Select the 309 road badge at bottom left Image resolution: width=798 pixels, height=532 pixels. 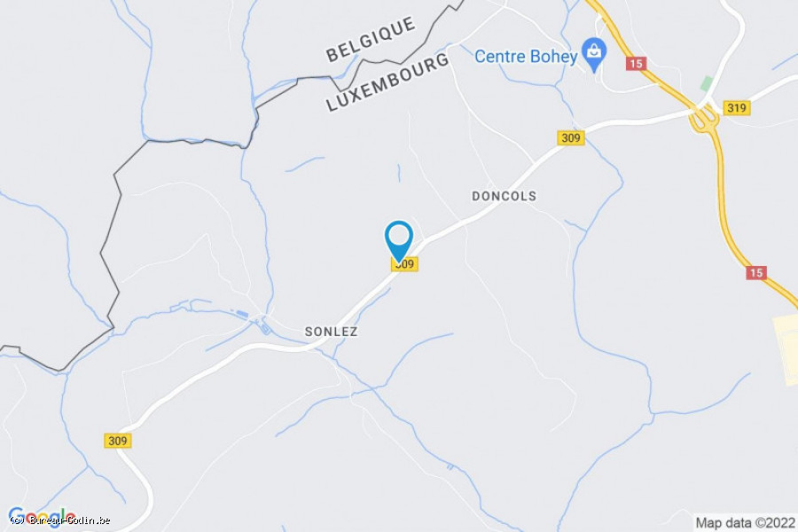point(118,441)
